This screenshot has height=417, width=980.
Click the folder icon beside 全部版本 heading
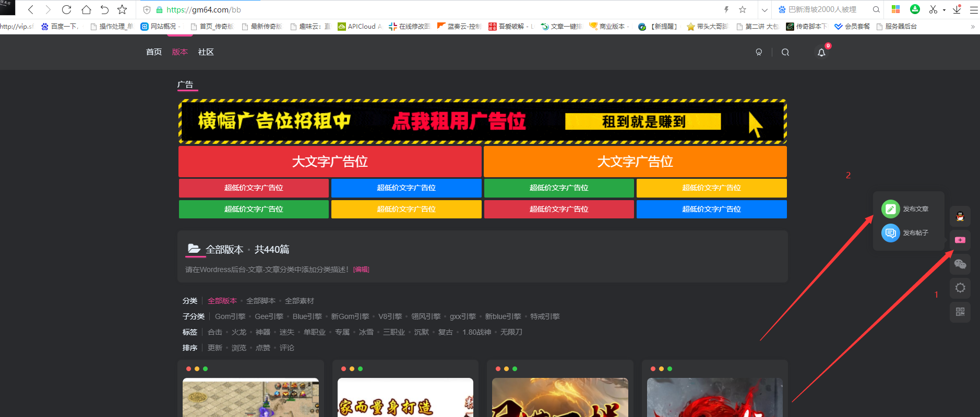point(194,249)
